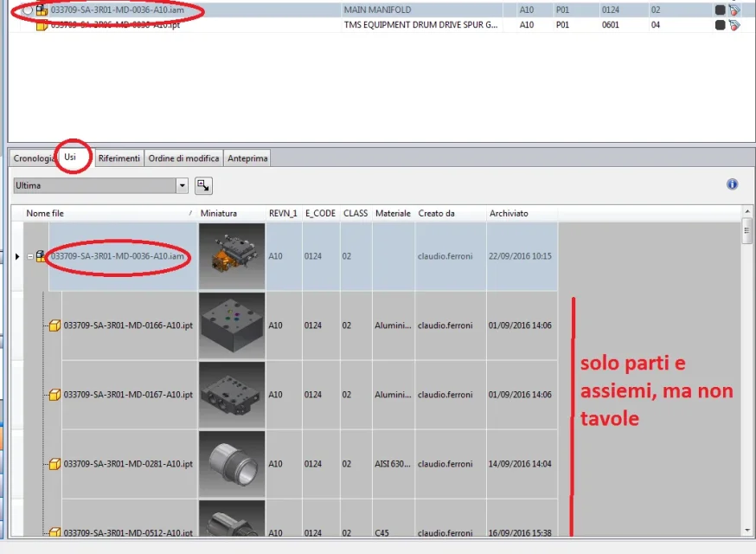Viewport: 756px width, 554px height.
Task: Click the blue info icon
Action: pyautogui.click(x=732, y=184)
